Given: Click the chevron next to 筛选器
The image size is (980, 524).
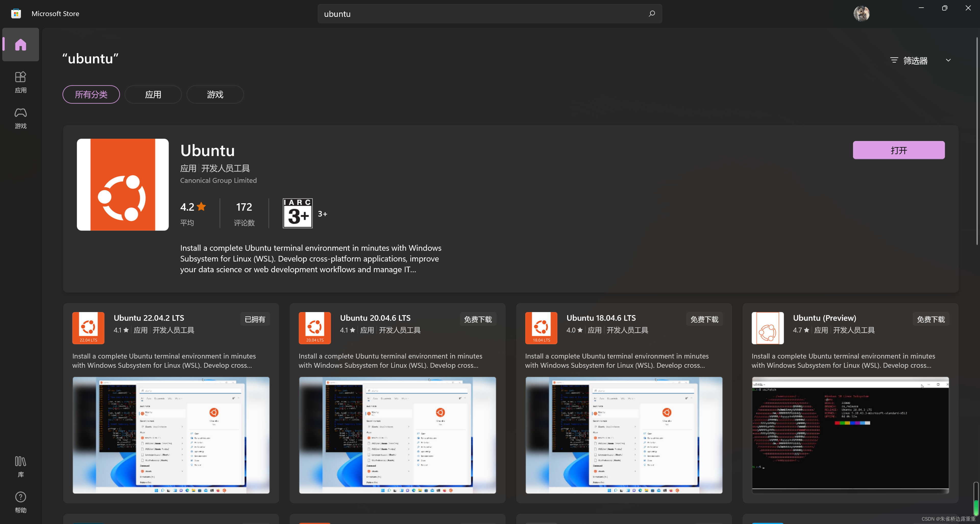Looking at the screenshot, I should tap(948, 60).
